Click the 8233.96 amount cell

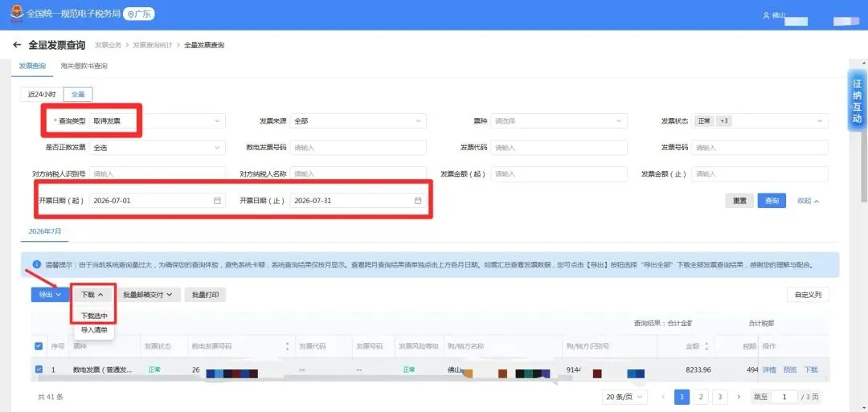tap(698, 369)
